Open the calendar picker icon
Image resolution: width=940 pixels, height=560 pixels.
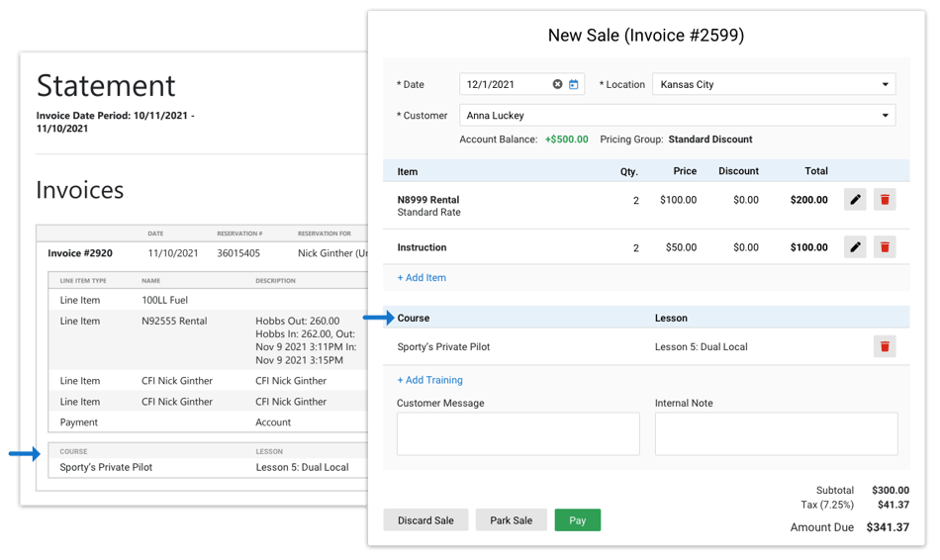coord(574,84)
